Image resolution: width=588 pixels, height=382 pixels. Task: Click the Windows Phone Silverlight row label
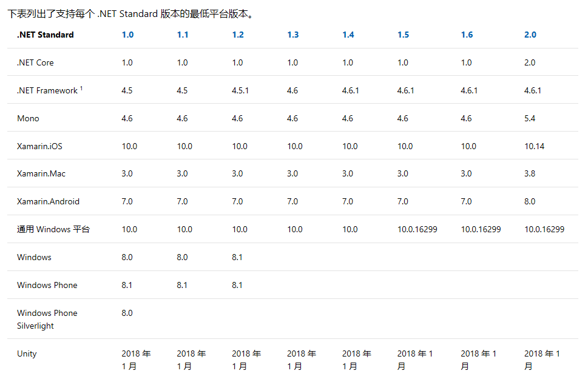(x=47, y=320)
